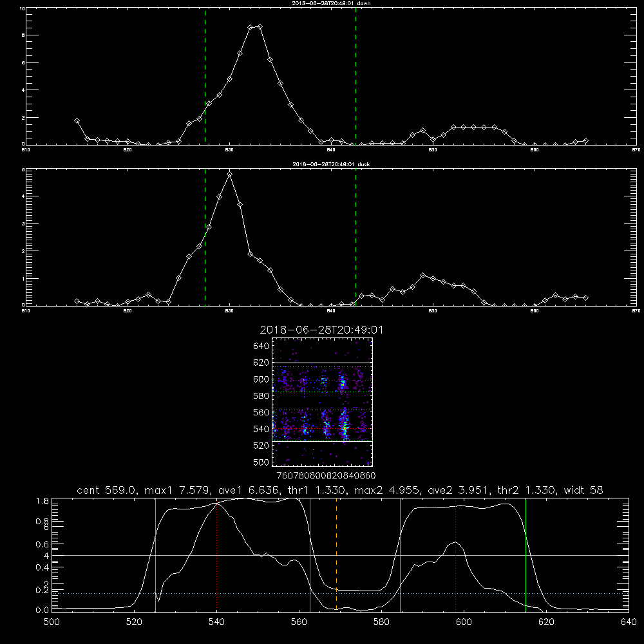Click the 830 x-axis label under dusk plot
Image resolution: width=644 pixels, height=644 pixels.
[229, 311]
